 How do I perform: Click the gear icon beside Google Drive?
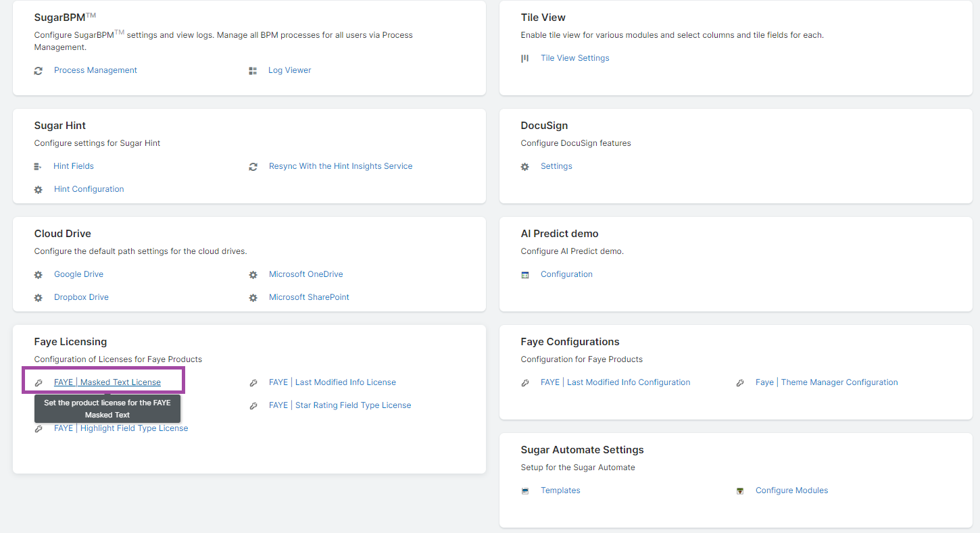point(39,274)
